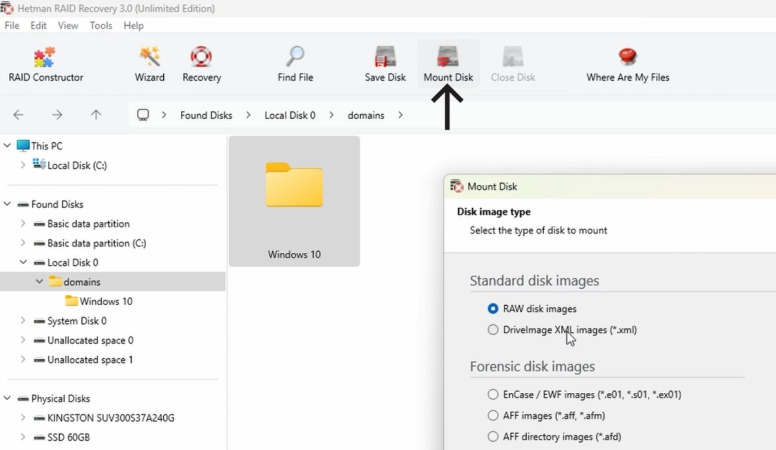776x450 pixels.
Task: Go back with the left arrow
Action: 18,115
